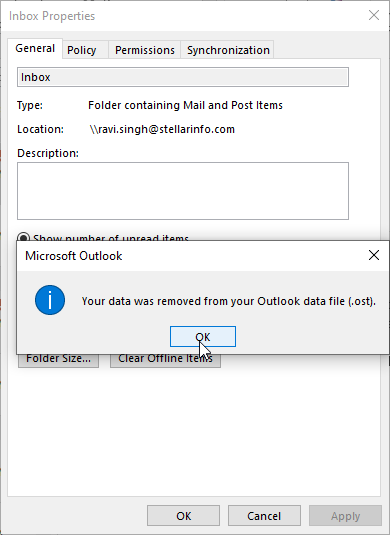This screenshot has height=535, width=390.
Task: Select Show number of unread items radio
Action: tap(24, 237)
